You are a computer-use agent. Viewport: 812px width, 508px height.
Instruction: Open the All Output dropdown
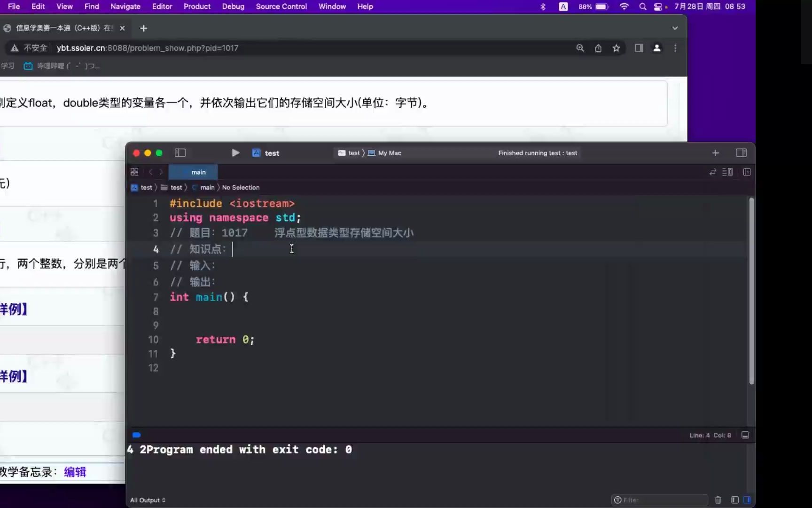147,500
